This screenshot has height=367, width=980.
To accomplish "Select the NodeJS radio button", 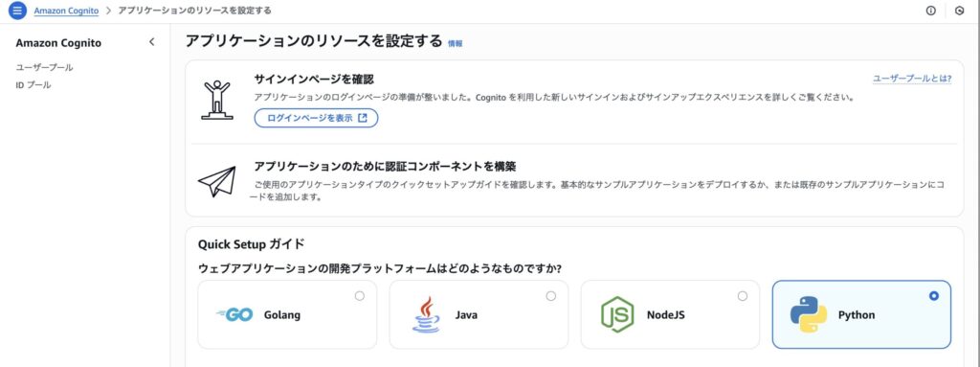I will (x=742, y=295).
